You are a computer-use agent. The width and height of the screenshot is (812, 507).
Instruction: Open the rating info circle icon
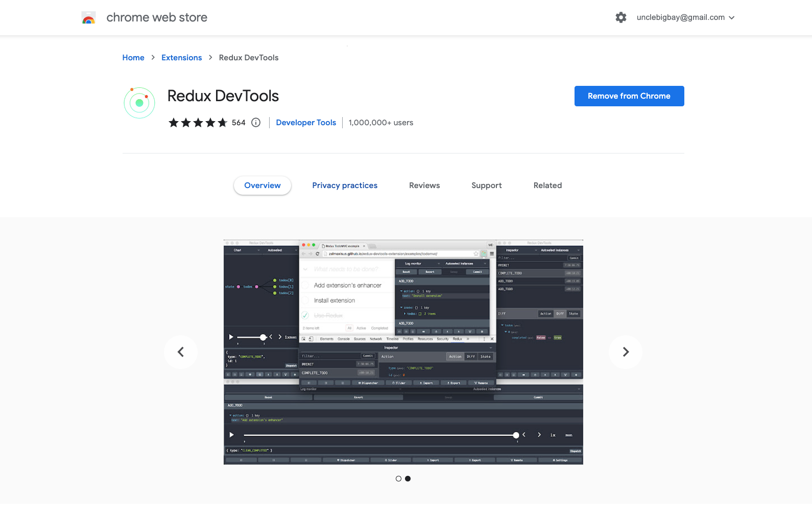pyautogui.click(x=256, y=123)
